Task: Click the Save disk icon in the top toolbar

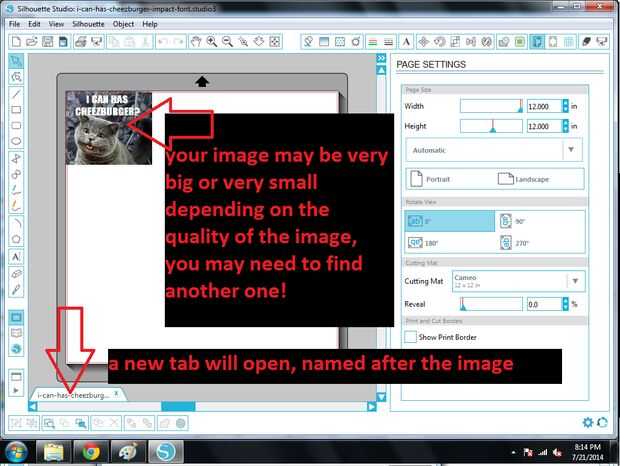Action: [47, 42]
